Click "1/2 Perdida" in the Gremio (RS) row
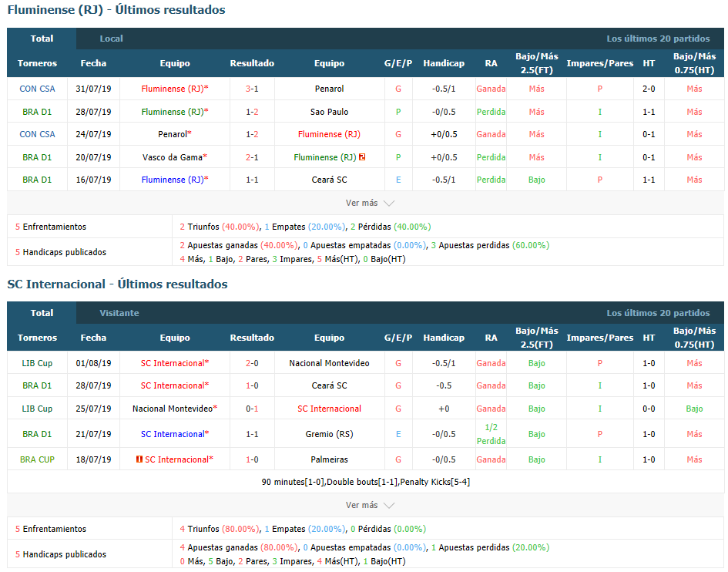Image resolution: width=728 pixels, height=572 pixels. point(491,434)
